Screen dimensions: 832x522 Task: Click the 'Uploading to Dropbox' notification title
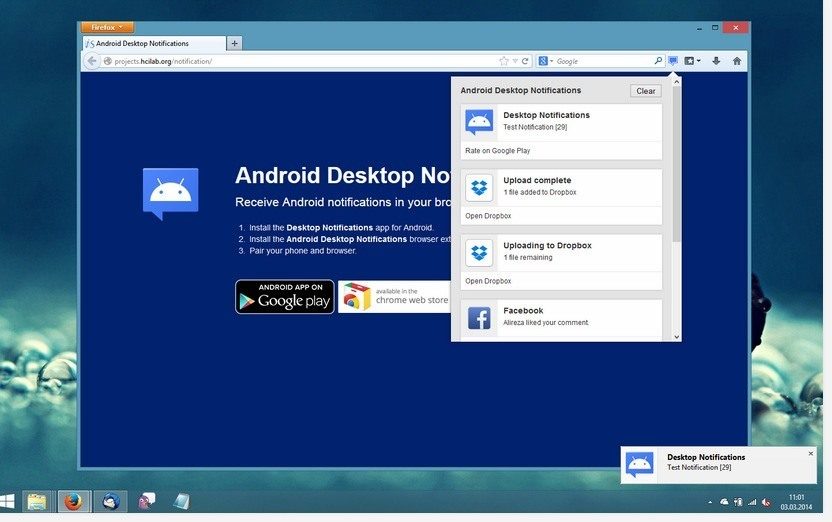point(547,246)
